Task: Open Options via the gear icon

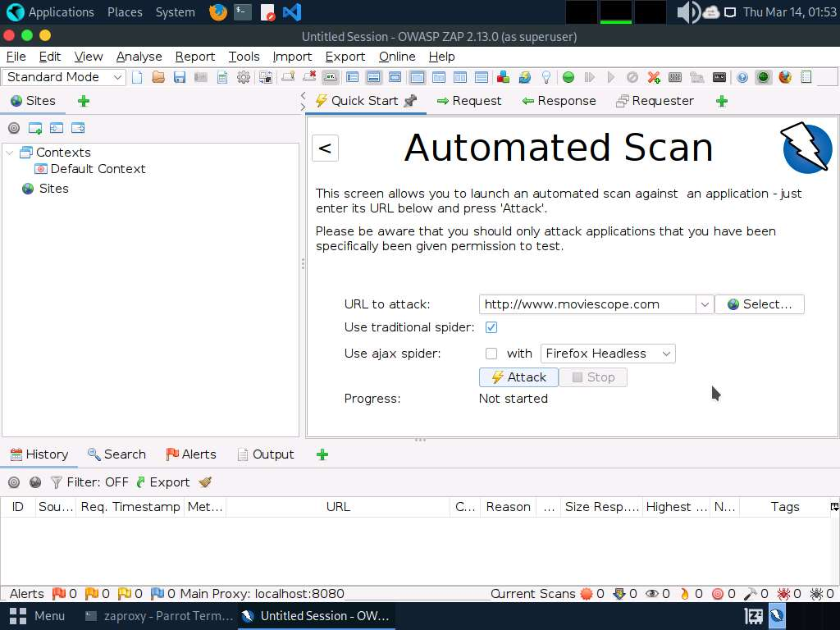Action: click(x=244, y=77)
